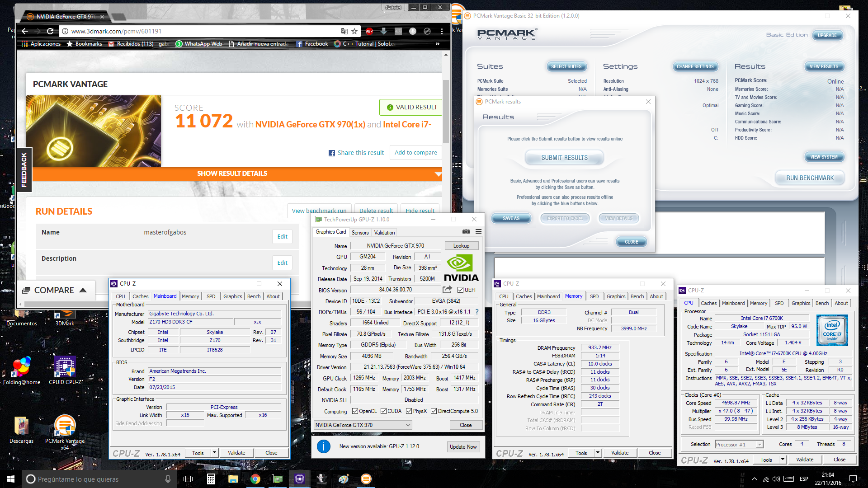Open the Adblock Plus extension icon

pos(369,31)
